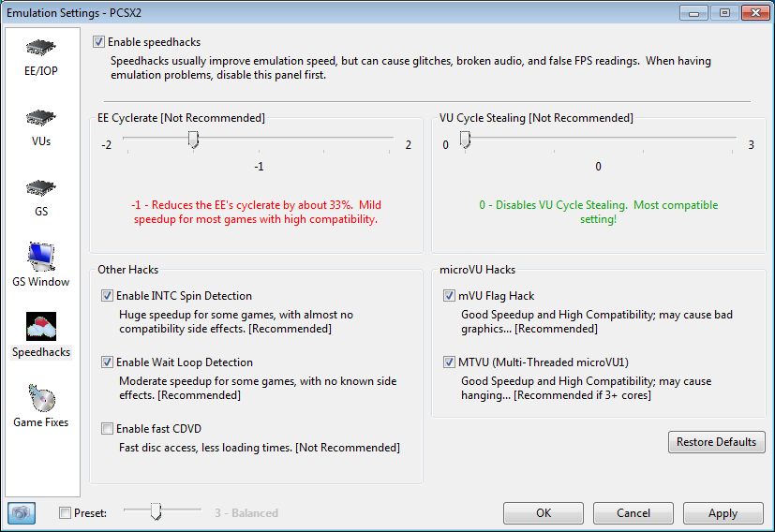Viewport: 775px width, 532px height.
Task: Toggle Enable Wait Loop Detection
Action: pyautogui.click(x=107, y=362)
